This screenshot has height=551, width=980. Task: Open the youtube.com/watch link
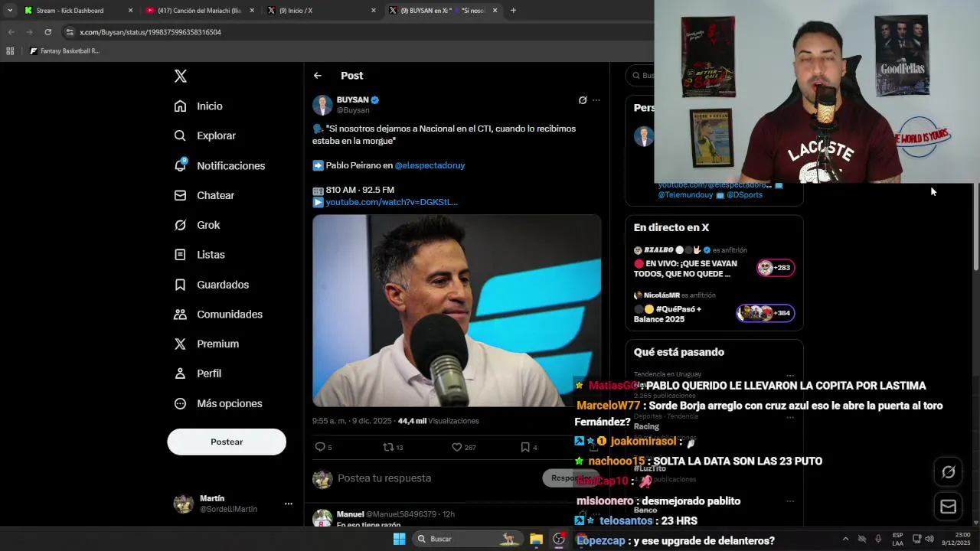[x=391, y=202]
